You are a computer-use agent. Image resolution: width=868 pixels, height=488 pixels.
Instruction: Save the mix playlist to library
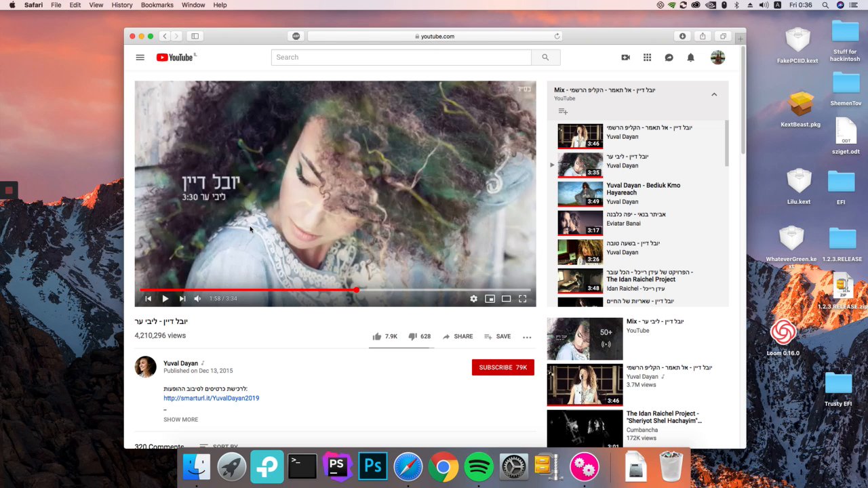pos(562,111)
